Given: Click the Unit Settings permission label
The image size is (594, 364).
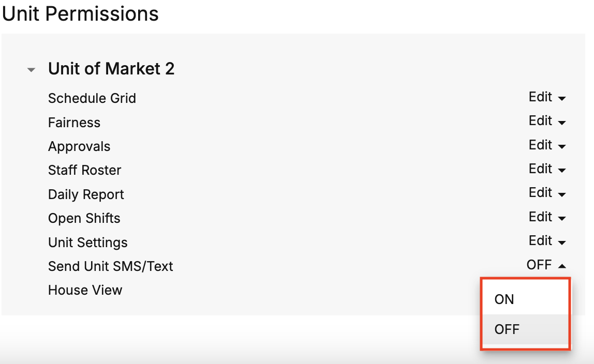Looking at the screenshot, I should coord(87,242).
